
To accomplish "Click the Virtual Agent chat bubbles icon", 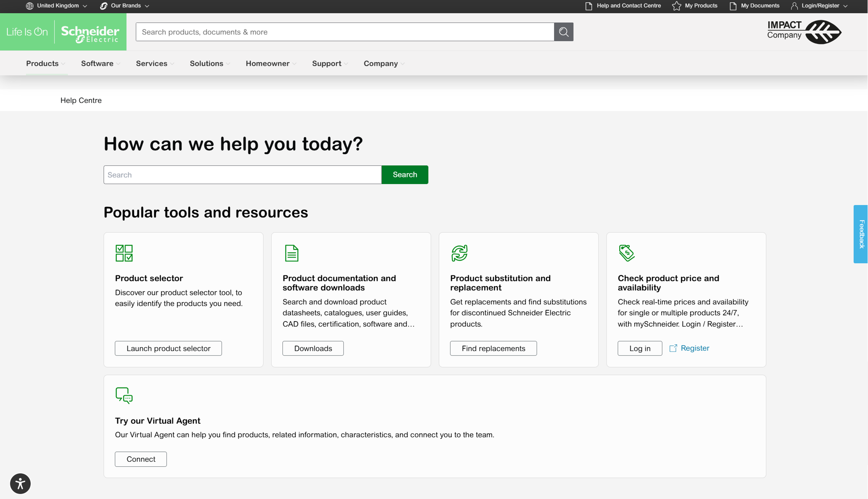I will click(x=124, y=396).
